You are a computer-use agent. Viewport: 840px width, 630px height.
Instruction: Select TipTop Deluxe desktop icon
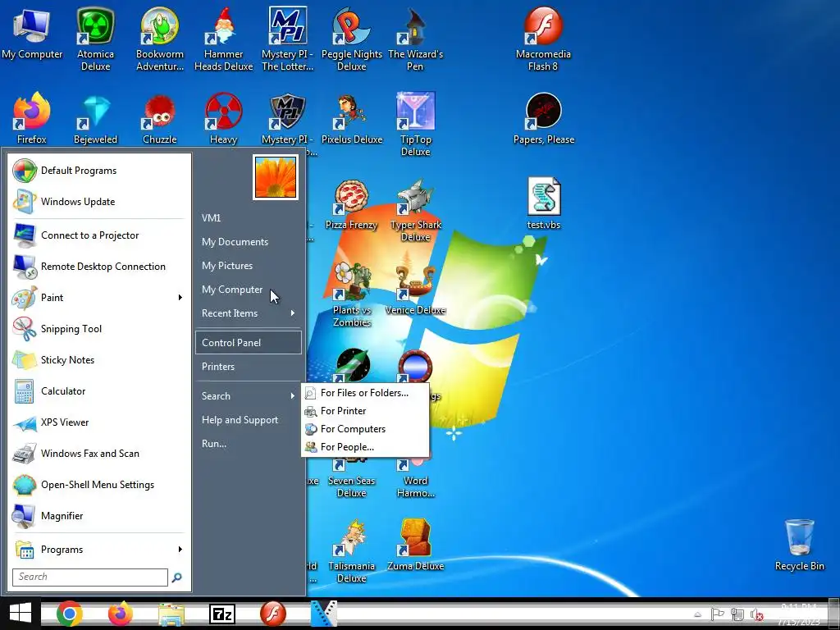[415, 124]
